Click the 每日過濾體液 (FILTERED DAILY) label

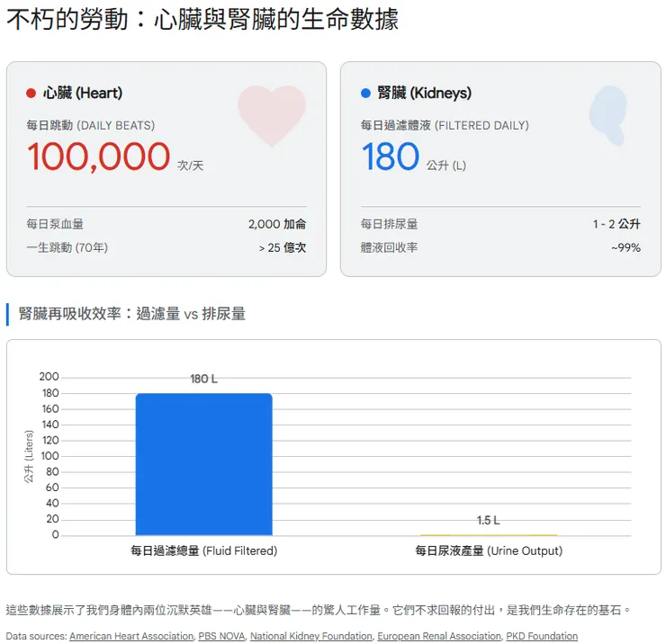445,125
